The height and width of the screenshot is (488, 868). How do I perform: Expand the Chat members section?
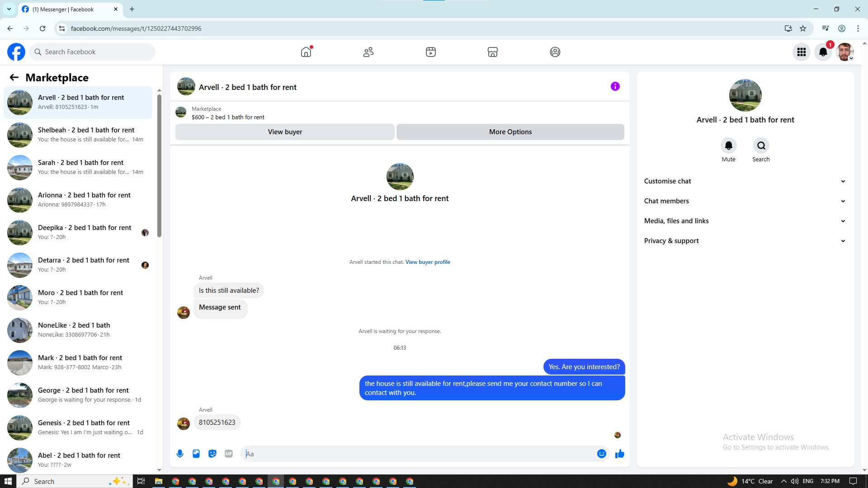click(x=745, y=201)
